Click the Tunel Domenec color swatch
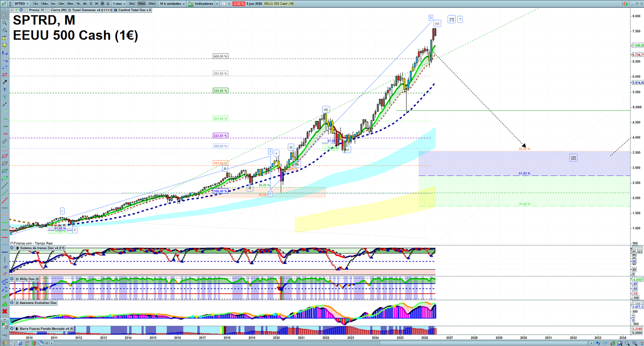 pos(70,10)
